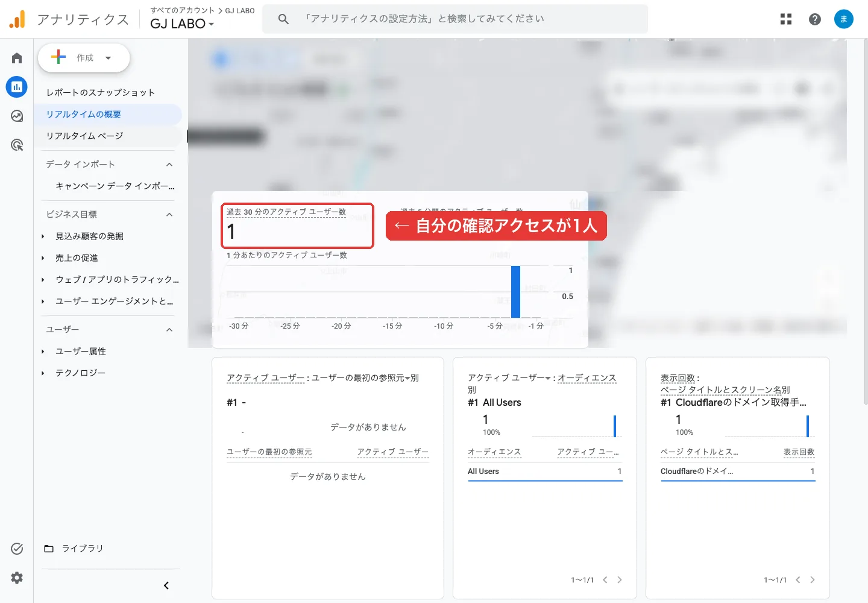Click the All Users table row
The image size is (868, 603).
tap(545, 472)
